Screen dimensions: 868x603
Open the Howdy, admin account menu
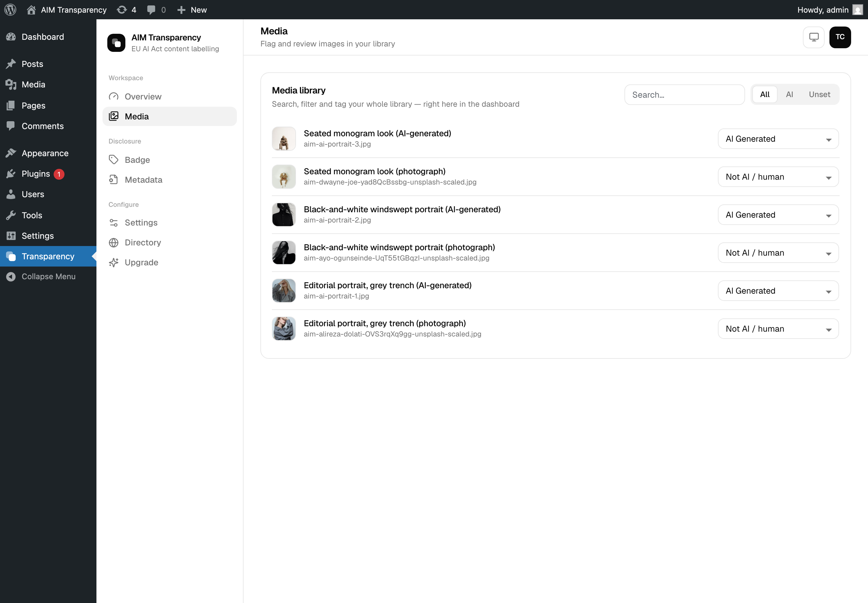click(x=830, y=9)
